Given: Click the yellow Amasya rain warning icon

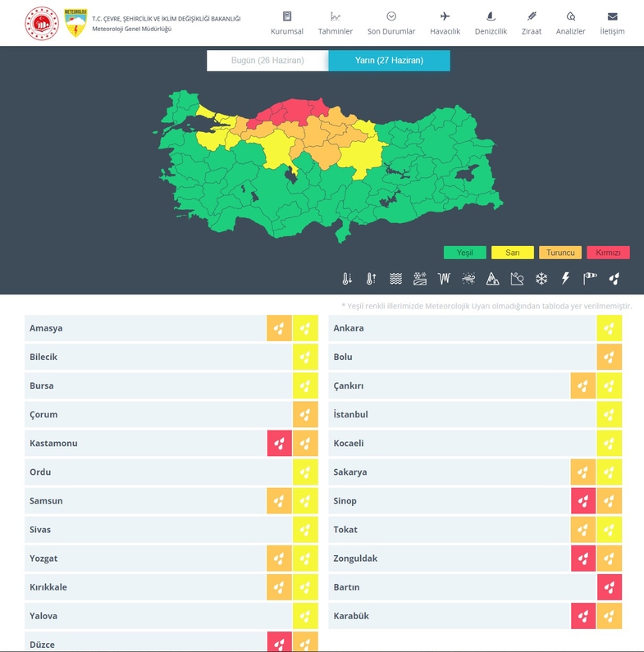Looking at the screenshot, I should [305, 328].
